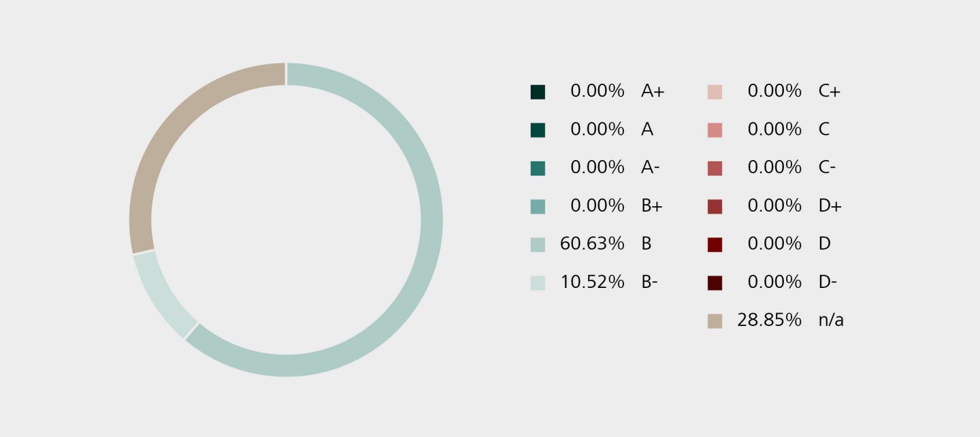This screenshot has width=980, height=437.
Task: Select the A- legend color square
Action: [538, 168]
